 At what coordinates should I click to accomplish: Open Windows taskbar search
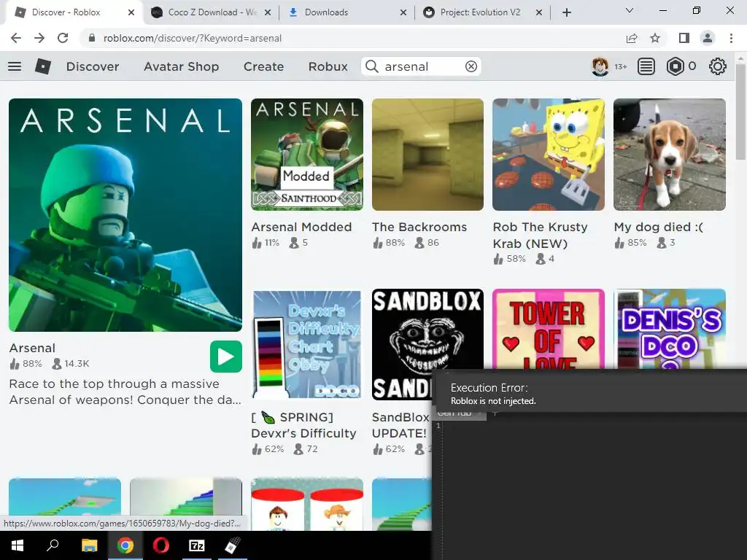pyautogui.click(x=53, y=545)
